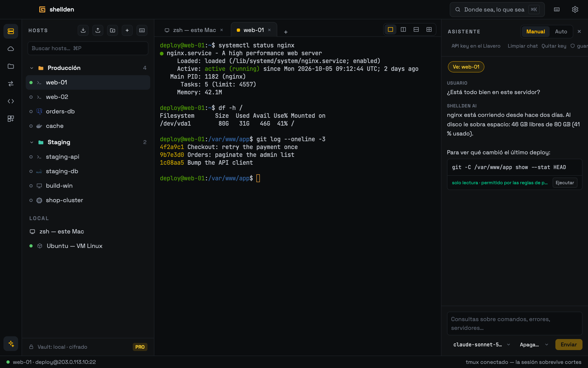Open the global search Donde sea field
The image size is (588, 368).
pos(497,9)
